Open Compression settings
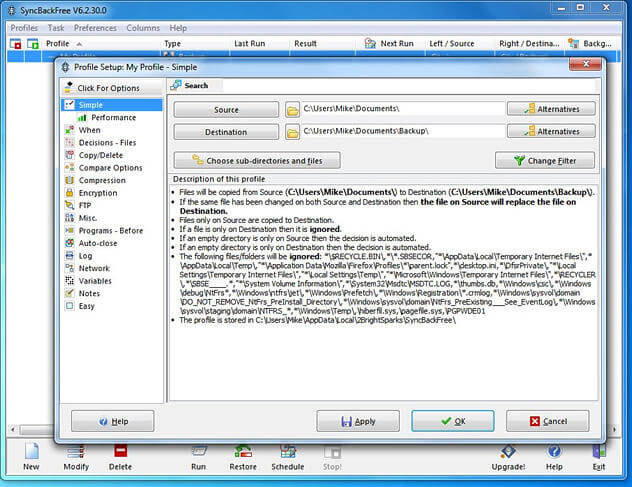 96,180
